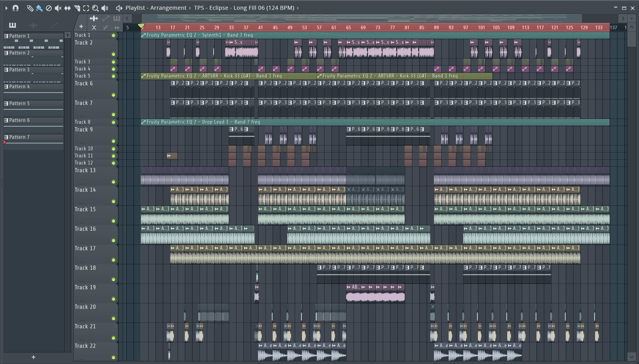Mute Track 5 using its green LED
Image resolution: width=639 pixels, height=364 pixels.
coord(113,76)
